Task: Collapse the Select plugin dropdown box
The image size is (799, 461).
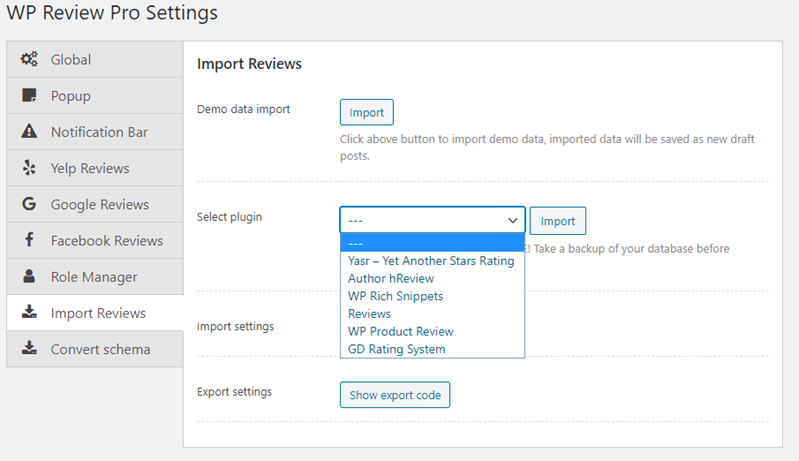Action: point(432,221)
